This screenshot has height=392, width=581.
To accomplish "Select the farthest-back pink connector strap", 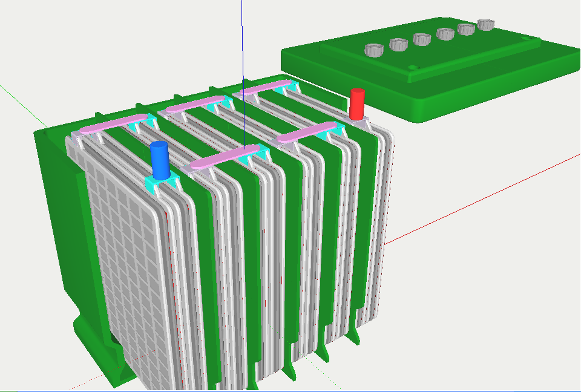I will pyautogui.click(x=263, y=87).
